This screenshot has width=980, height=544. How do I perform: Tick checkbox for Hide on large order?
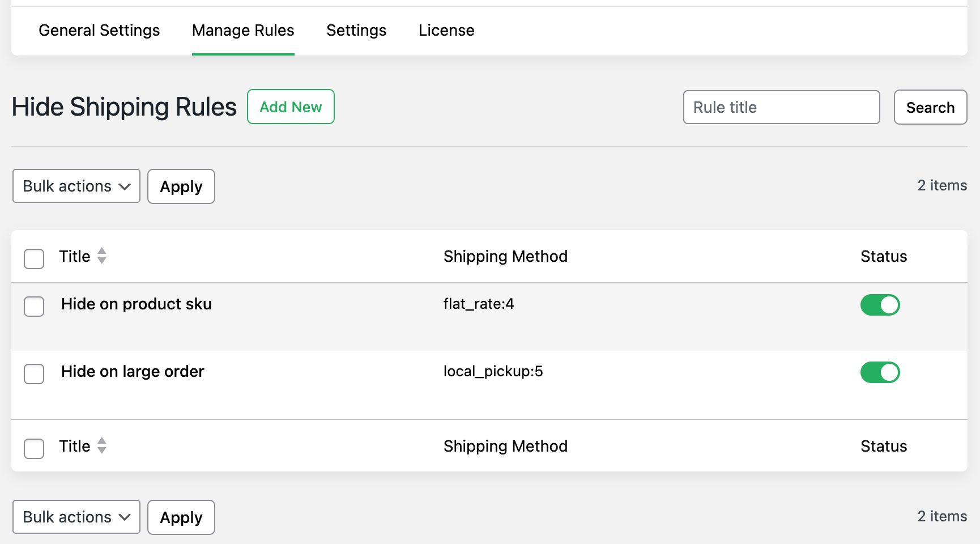tap(34, 374)
